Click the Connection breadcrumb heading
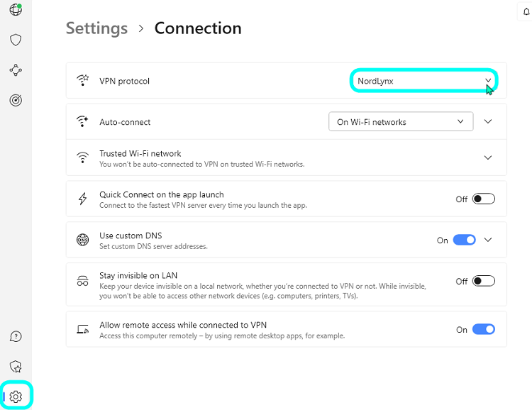 tap(198, 28)
